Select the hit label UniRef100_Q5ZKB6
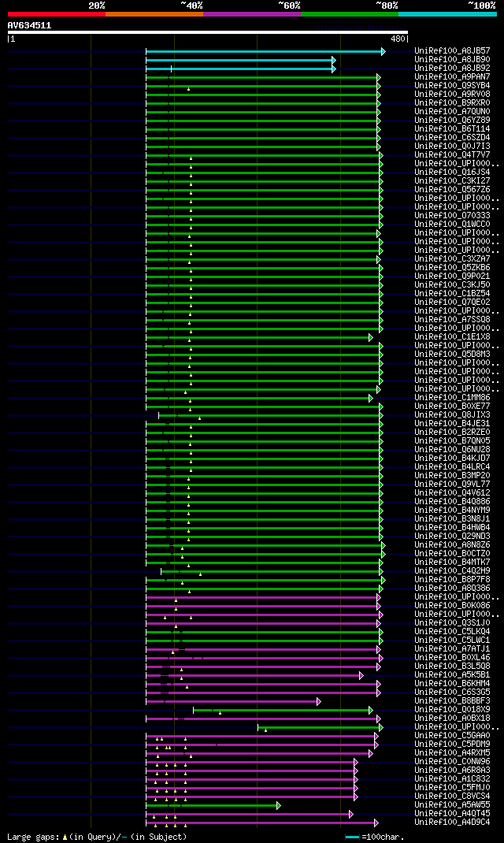 point(452,268)
